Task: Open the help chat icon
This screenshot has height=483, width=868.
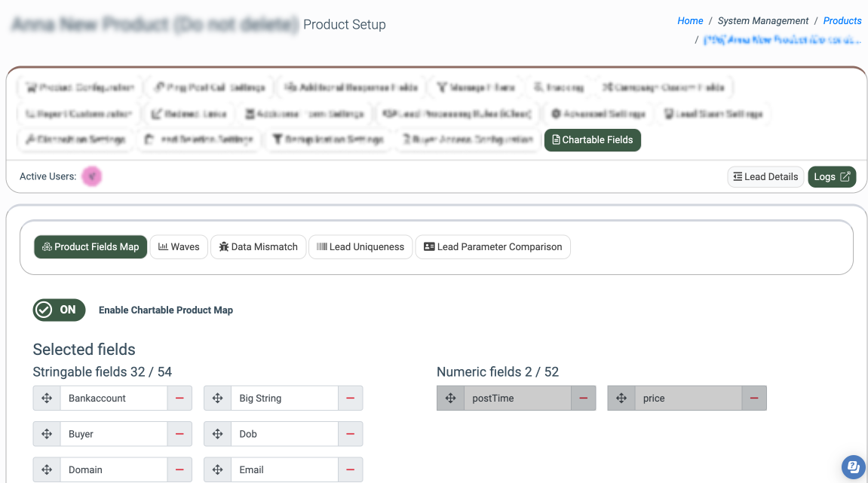Action: tap(853, 466)
